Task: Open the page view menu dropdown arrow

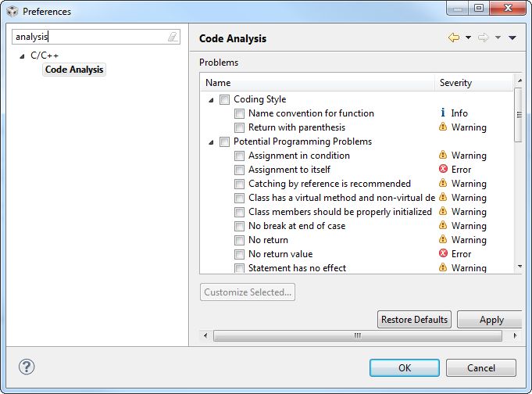Action: tap(512, 38)
